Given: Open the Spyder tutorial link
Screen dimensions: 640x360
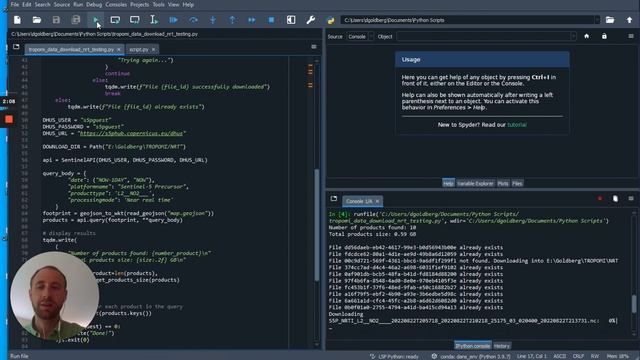Looking at the screenshot, I should tap(517, 125).
